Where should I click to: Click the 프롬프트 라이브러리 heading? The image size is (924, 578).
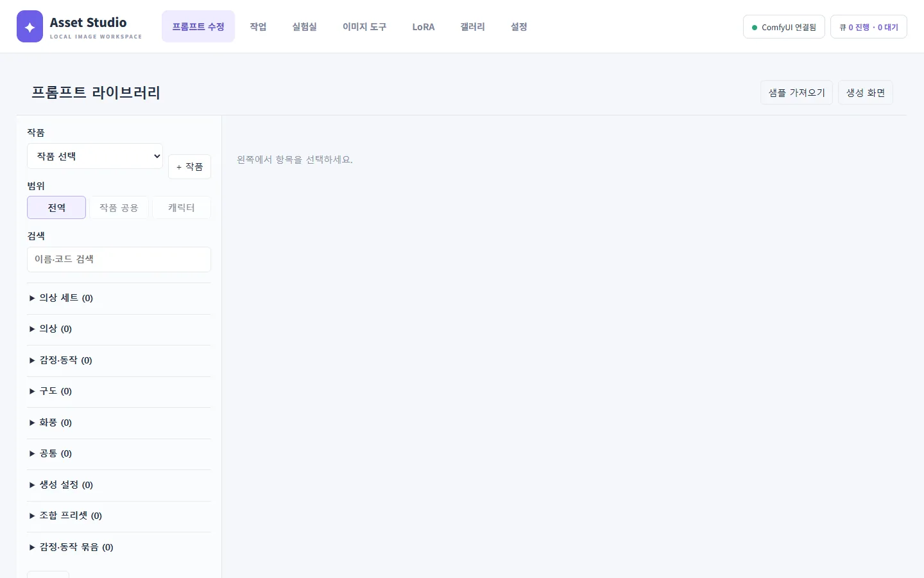pyautogui.click(x=96, y=92)
